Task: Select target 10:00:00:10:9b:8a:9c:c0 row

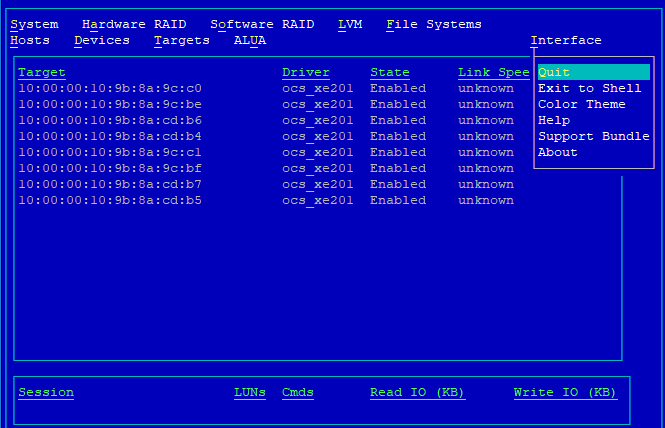Action: click(110, 88)
